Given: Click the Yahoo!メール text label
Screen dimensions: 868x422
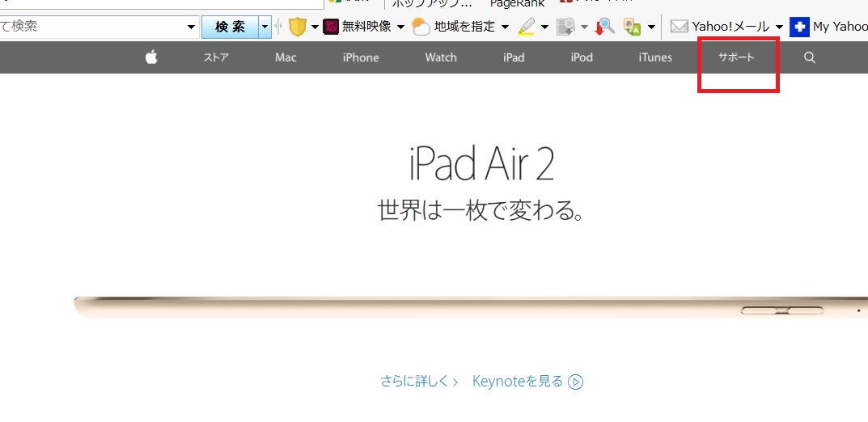Looking at the screenshot, I should point(730,27).
